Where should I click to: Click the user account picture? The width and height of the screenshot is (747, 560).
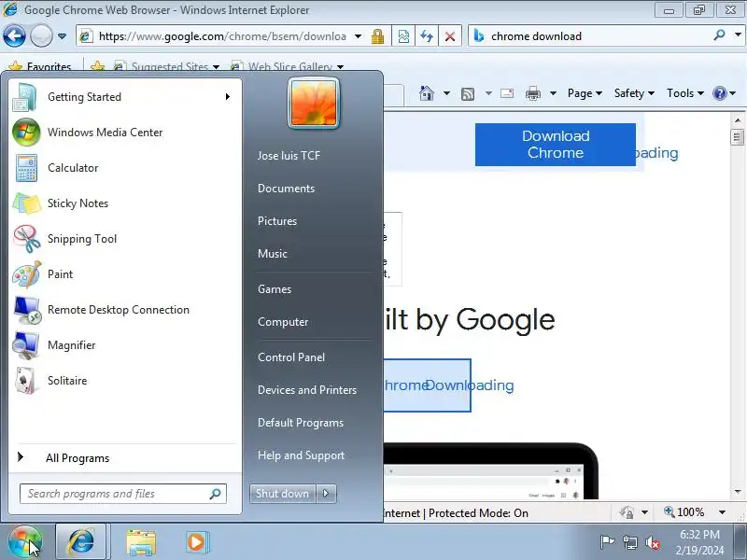coord(314,104)
